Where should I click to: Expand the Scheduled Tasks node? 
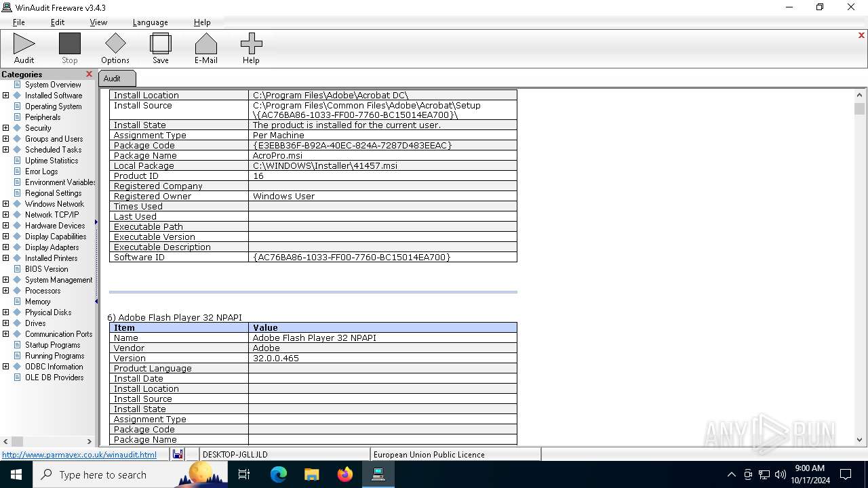pyautogui.click(x=6, y=150)
